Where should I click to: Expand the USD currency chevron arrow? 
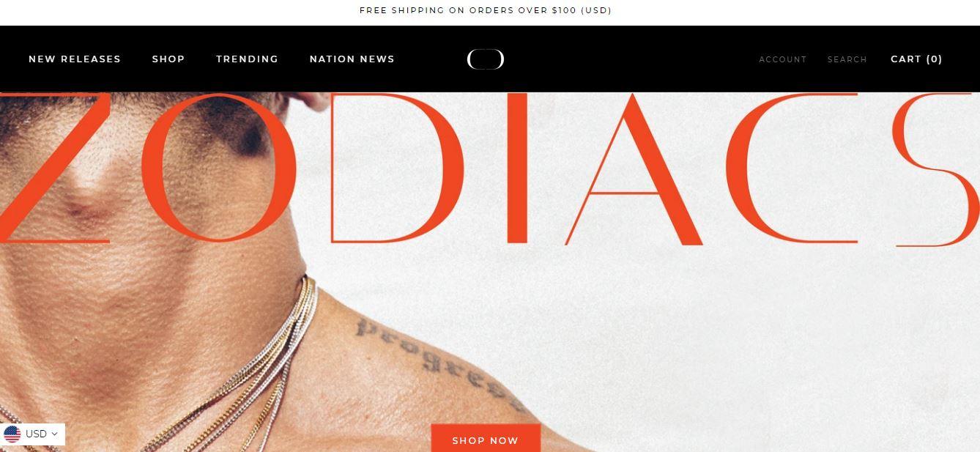click(54, 434)
